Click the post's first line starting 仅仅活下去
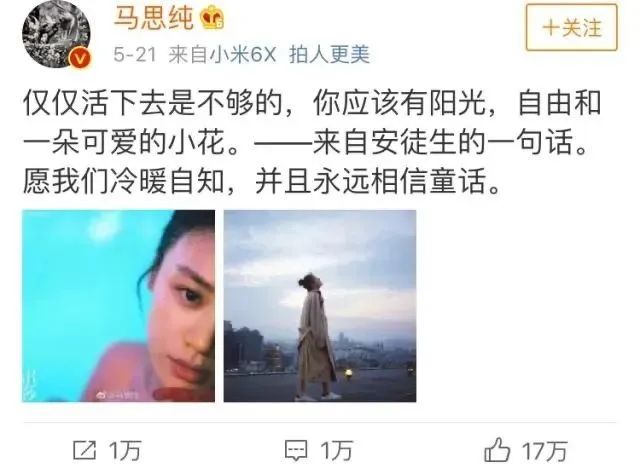This screenshot has width=640, height=474. (x=312, y=104)
